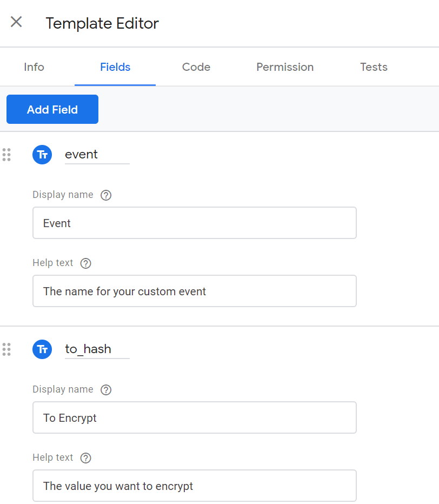This screenshot has height=504, width=439.
Task: Switch to the Code tab
Action: 196,67
